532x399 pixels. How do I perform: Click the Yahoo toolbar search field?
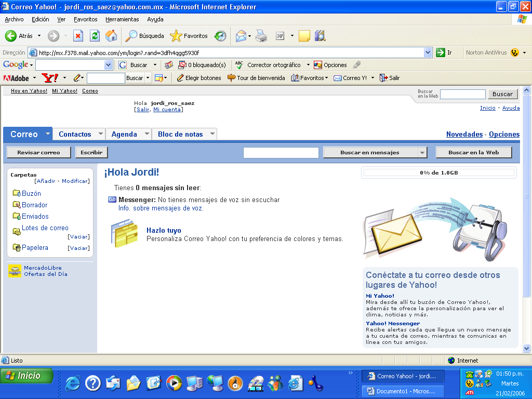click(106, 78)
